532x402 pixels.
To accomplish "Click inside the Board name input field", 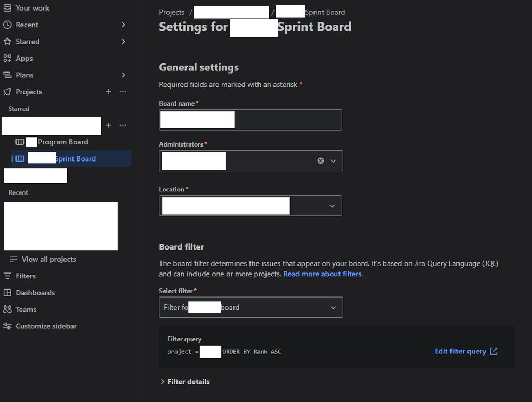I will tap(251, 120).
